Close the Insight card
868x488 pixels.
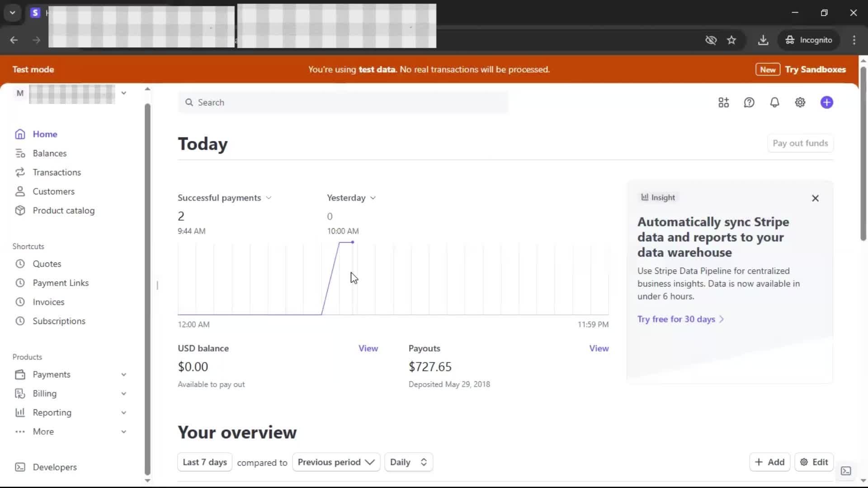815,198
